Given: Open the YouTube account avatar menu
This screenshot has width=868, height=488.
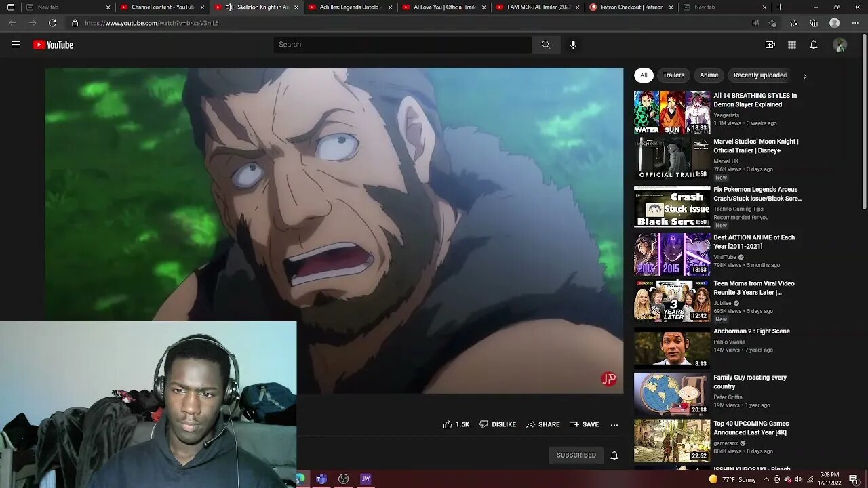Looking at the screenshot, I should tap(840, 45).
